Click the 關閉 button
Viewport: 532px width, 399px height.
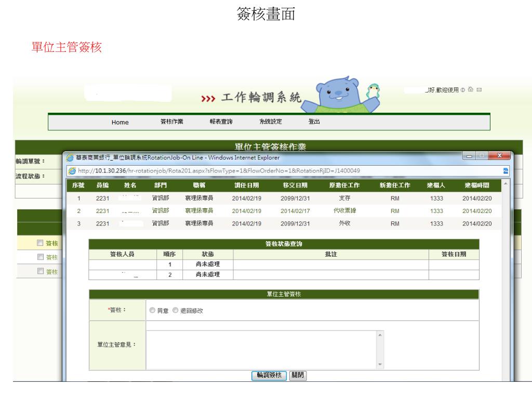(298, 375)
